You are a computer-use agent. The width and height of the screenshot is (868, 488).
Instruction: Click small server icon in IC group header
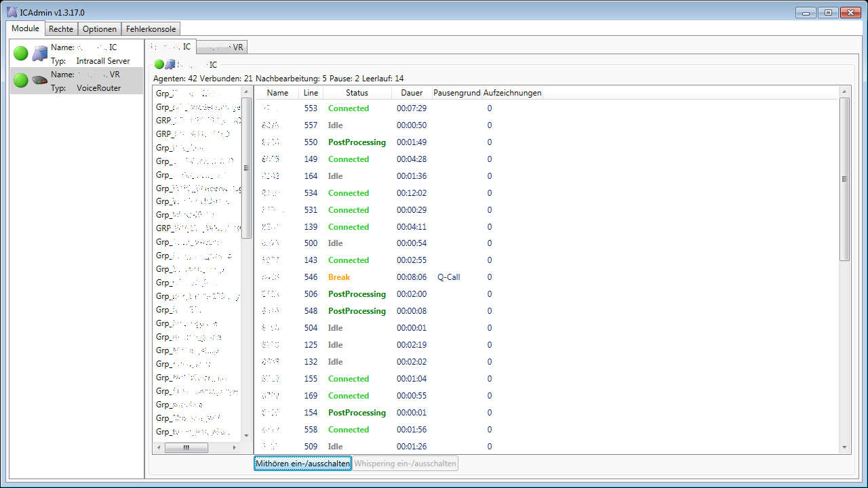click(170, 65)
